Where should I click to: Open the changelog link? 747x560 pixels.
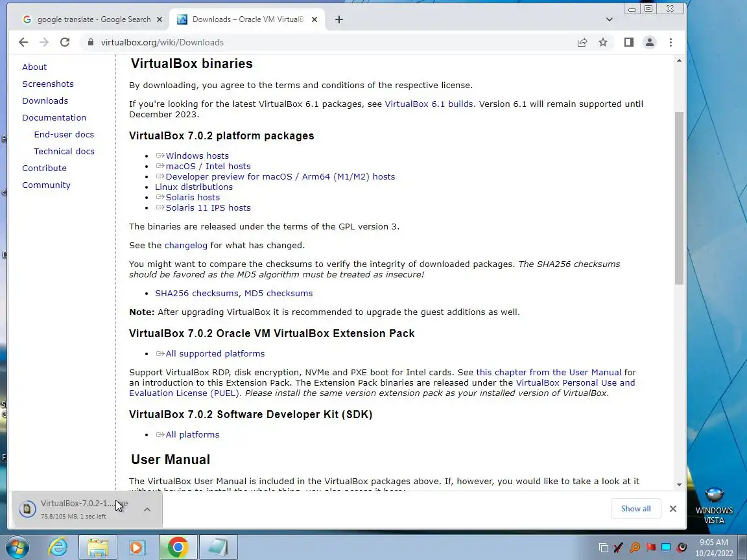tap(186, 245)
